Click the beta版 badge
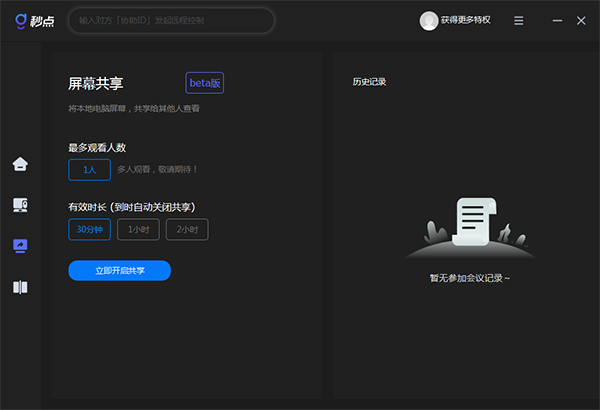The width and height of the screenshot is (600, 410). pos(205,83)
